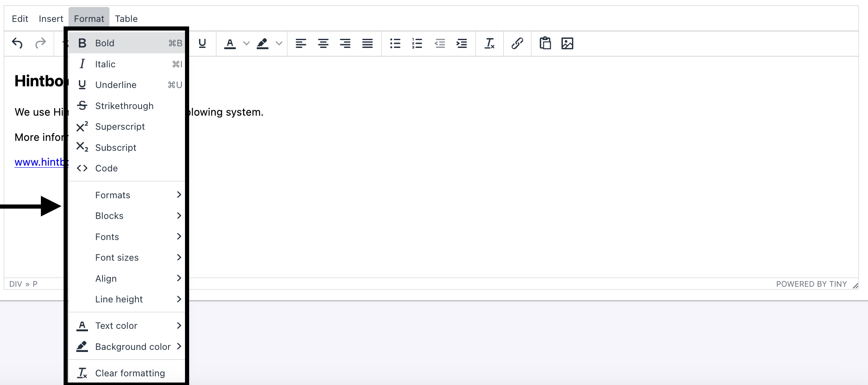Align text left with toolbar icon
Image resolution: width=868 pixels, height=385 pixels.
(x=301, y=43)
